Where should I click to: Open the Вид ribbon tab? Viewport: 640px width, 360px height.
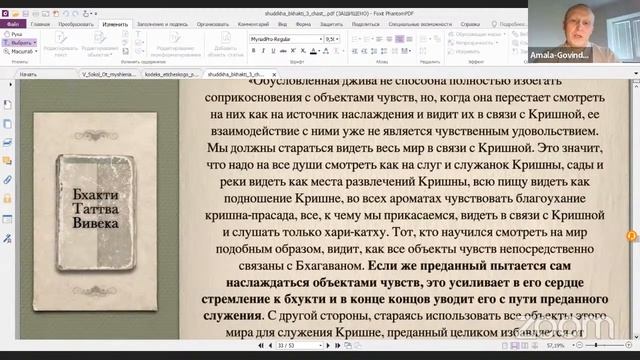282,24
